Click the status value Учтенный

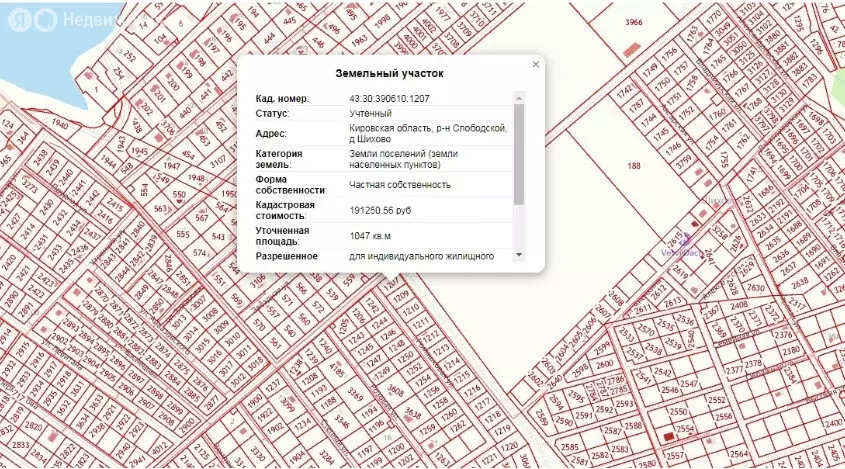(x=370, y=113)
